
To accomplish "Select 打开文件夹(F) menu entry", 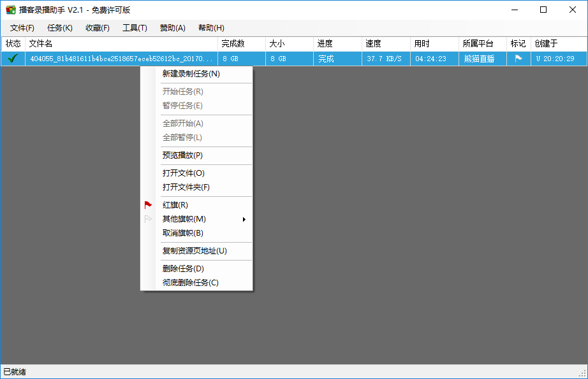I will tap(186, 187).
